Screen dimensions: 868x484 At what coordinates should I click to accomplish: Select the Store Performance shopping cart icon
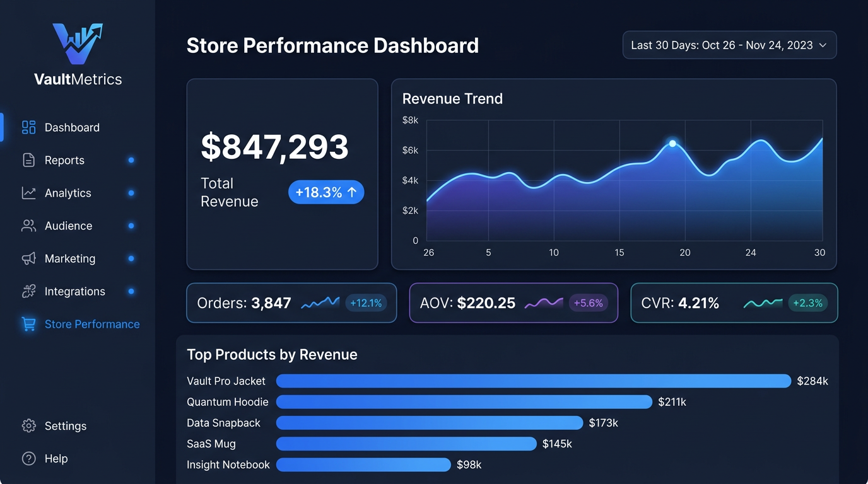tap(28, 324)
